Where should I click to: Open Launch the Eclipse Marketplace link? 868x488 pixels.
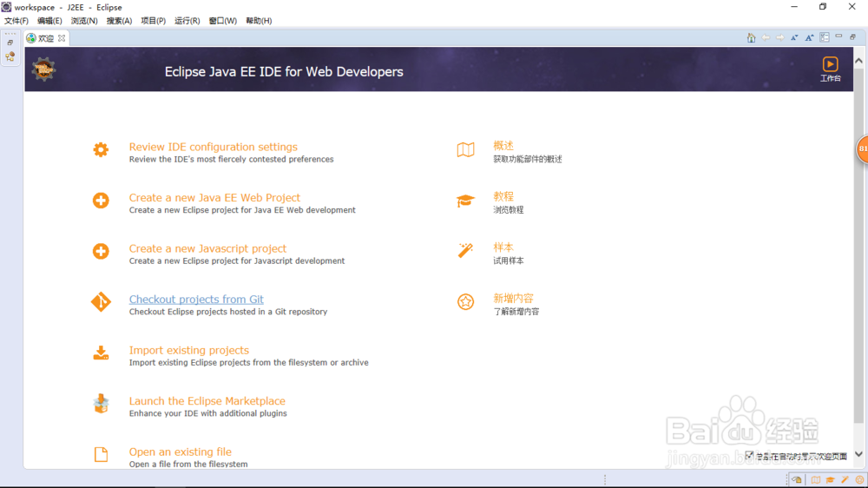[x=207, y=401]
